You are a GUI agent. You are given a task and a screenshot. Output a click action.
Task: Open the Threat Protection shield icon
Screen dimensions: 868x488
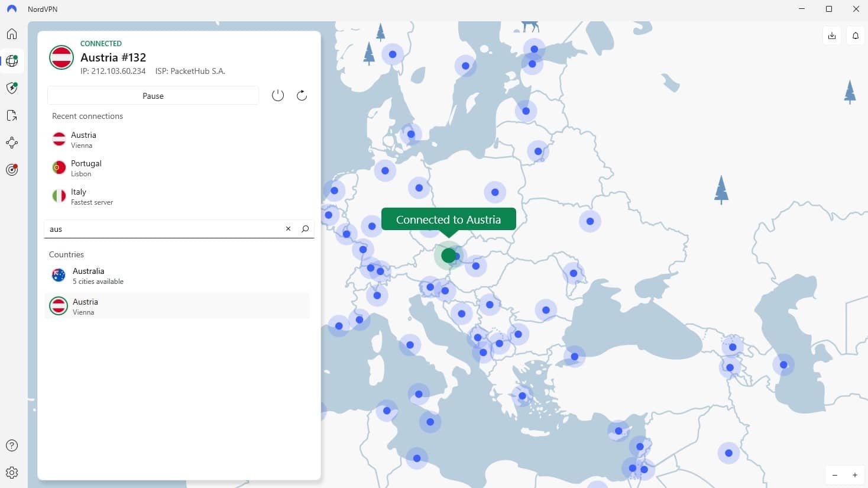tap(12, 88)
